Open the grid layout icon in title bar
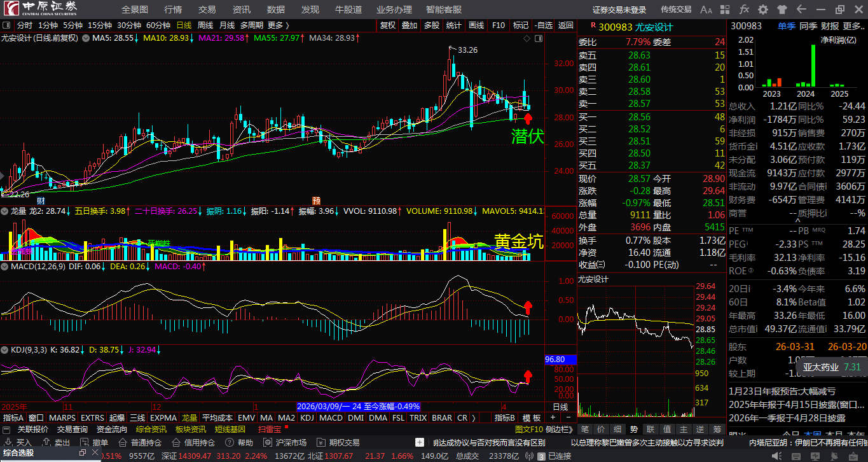The image size is (868, 462). point(726,10)
